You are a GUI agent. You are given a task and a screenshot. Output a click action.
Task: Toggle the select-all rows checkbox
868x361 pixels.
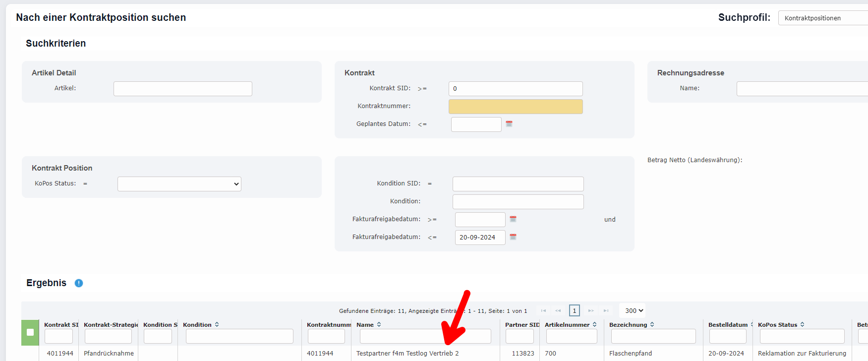(x=30, y=332)
